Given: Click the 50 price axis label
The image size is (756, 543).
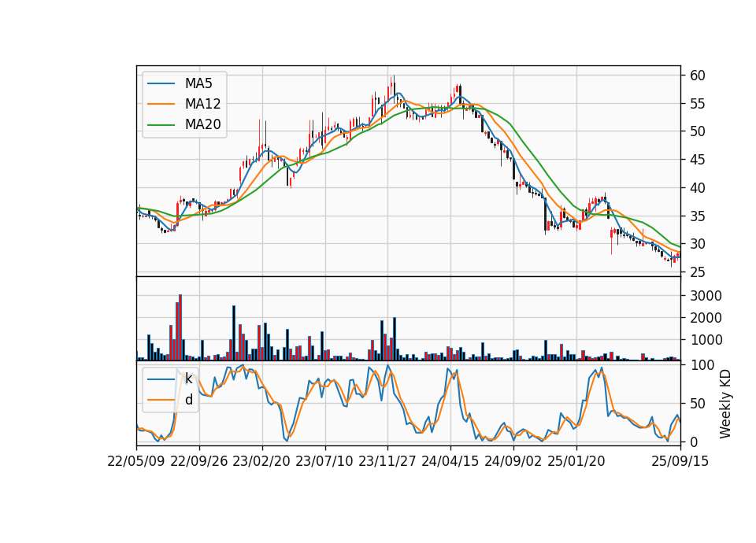Looking at the screenshot, I should coord(697,131).
